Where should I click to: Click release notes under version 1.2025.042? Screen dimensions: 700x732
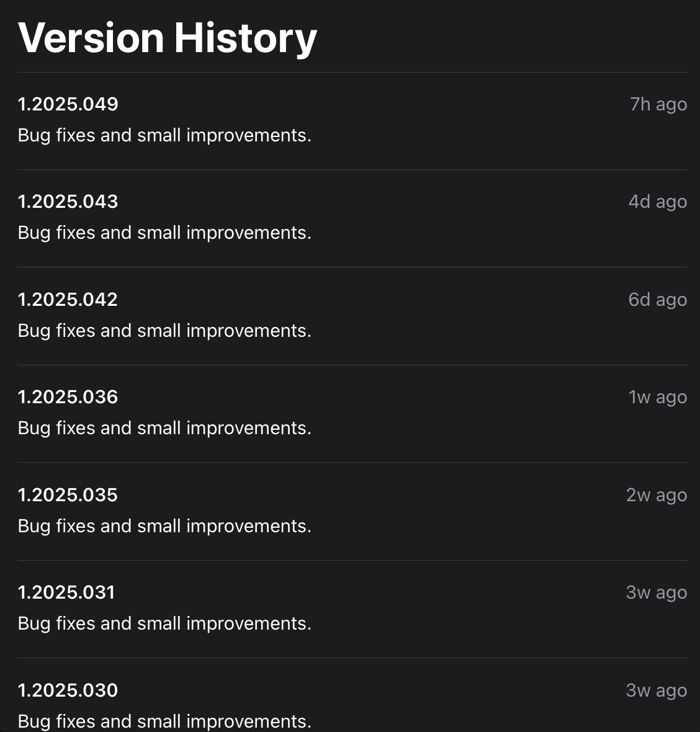164,331
